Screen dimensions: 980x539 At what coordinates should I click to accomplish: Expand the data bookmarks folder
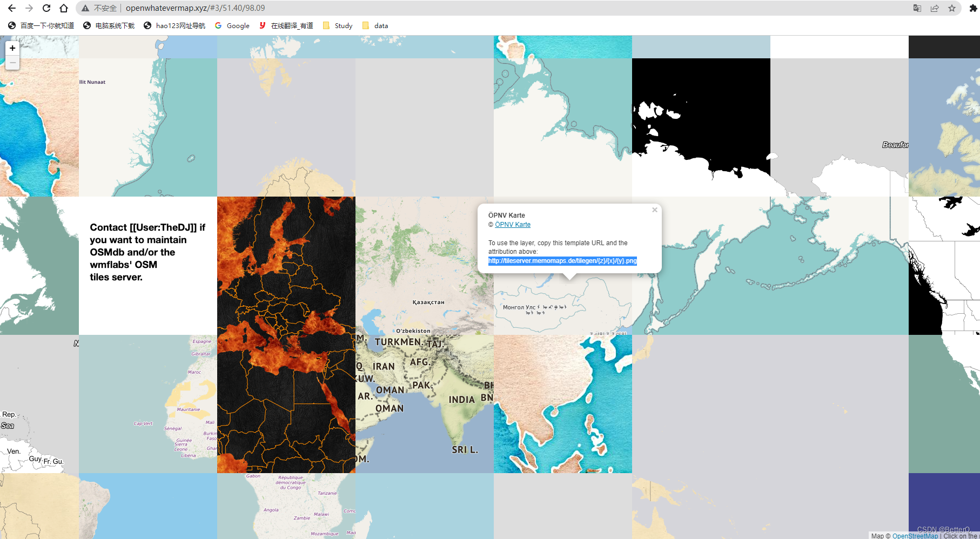375,25
